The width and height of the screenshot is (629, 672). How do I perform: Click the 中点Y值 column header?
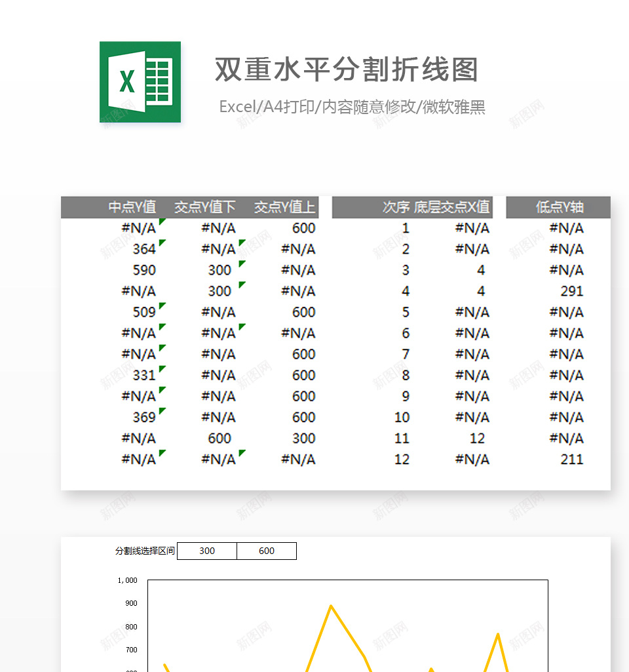point(132,207)
